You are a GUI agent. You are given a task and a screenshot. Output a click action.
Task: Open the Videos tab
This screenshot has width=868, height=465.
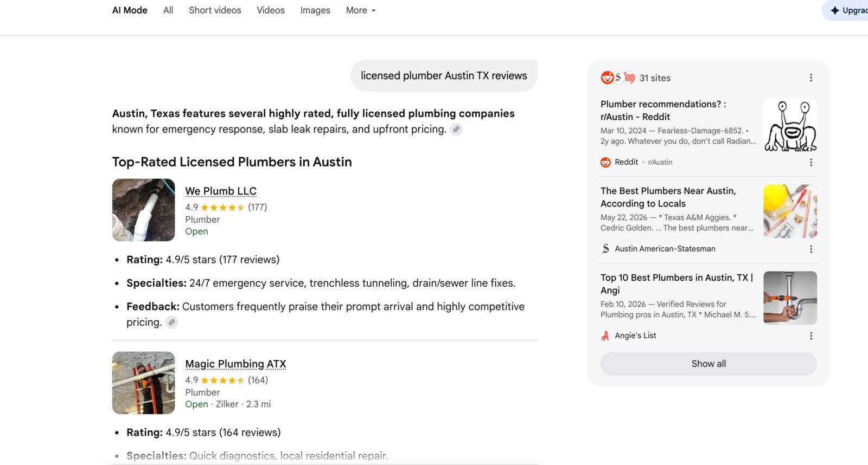271,10
